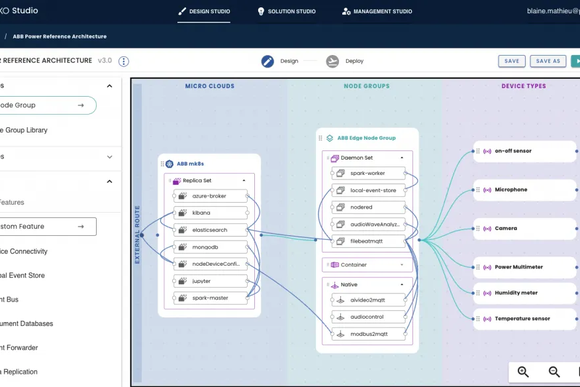Click the Deploy step icon
The height and width of the screenshot is (387, 580).
point(333,61)
